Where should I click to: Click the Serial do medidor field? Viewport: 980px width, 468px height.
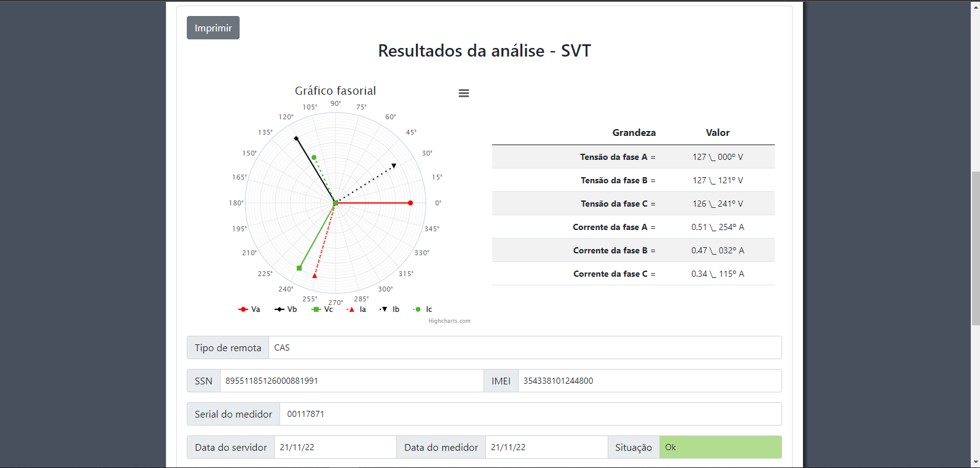click(x=530, y=414)
